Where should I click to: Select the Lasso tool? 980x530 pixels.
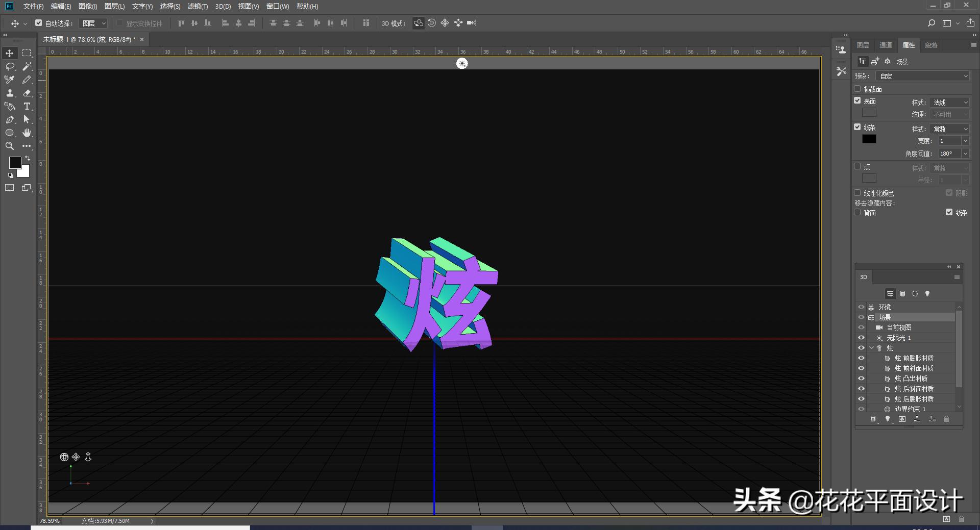coord(9,66)
